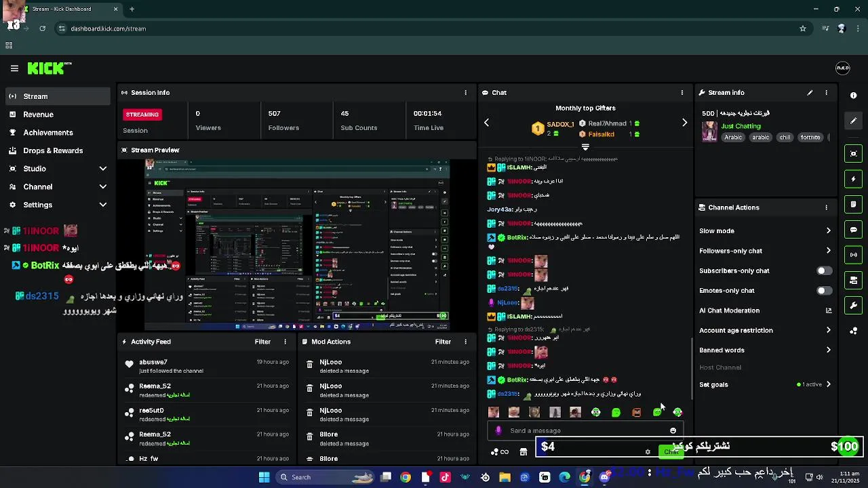Toggle the broadcast signal widget icon

(854, 255)
